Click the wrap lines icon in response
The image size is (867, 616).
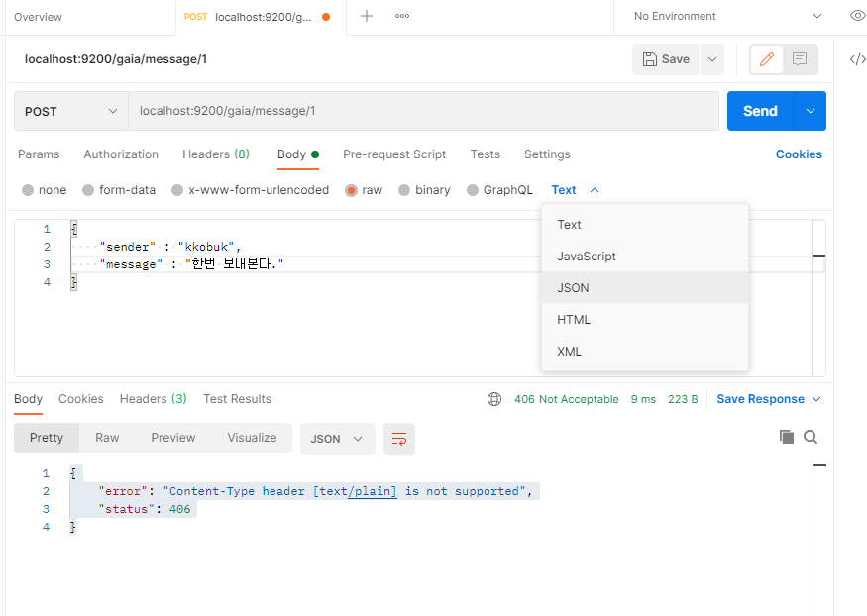click(x=399, y=439)
